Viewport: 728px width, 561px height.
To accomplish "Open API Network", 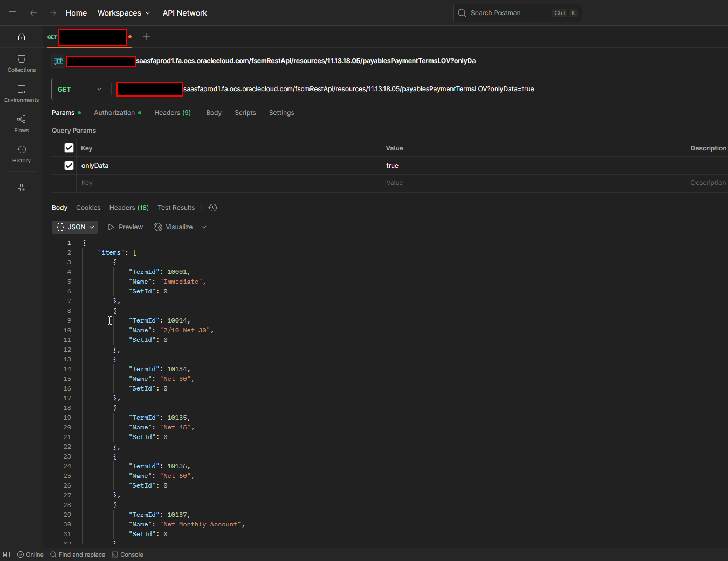I will click(x=185, y=13).
